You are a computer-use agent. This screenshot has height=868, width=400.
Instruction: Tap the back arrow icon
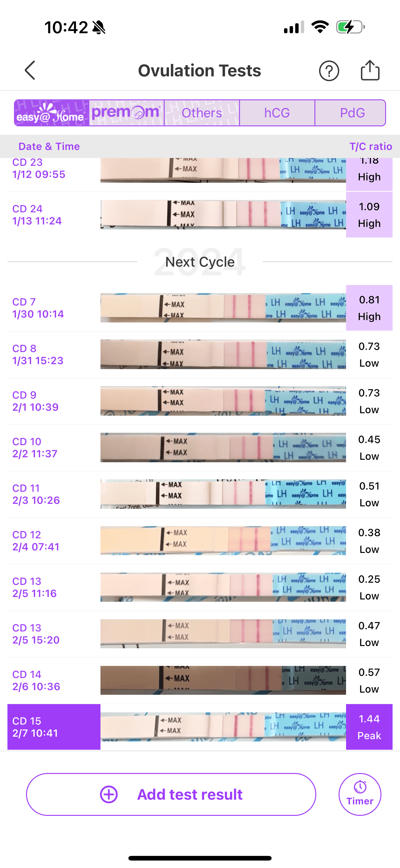point(30,70)
